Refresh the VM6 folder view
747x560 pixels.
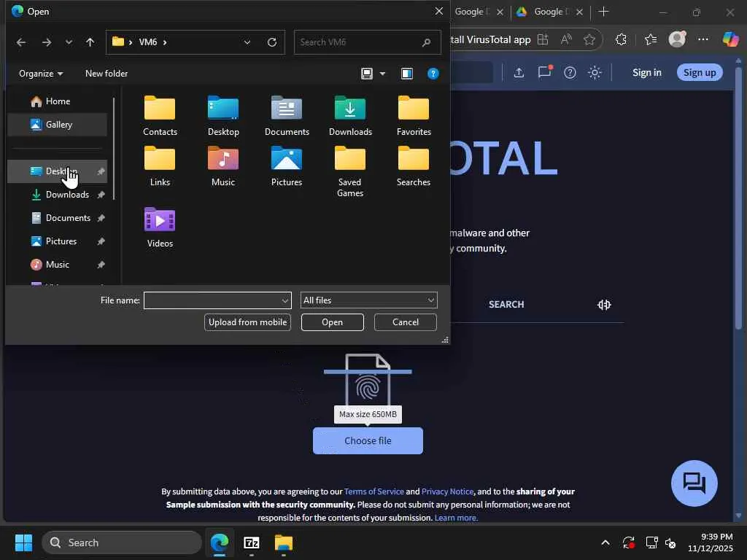[x=272, y=42]
